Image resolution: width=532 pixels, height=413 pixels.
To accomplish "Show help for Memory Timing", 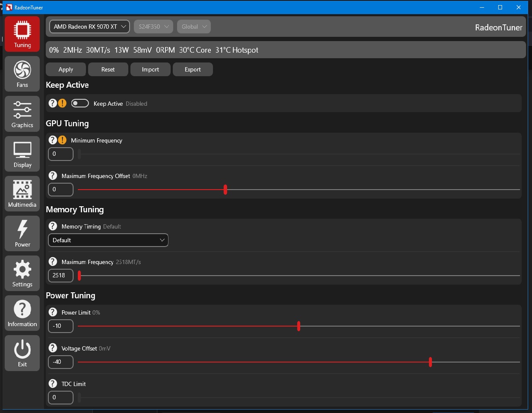I will click(x=53, y=226).
